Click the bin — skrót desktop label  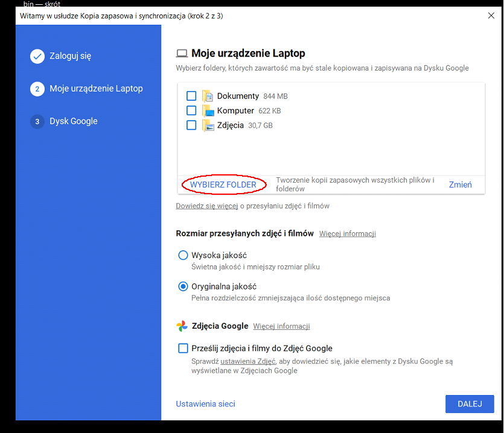coord(42,4)
